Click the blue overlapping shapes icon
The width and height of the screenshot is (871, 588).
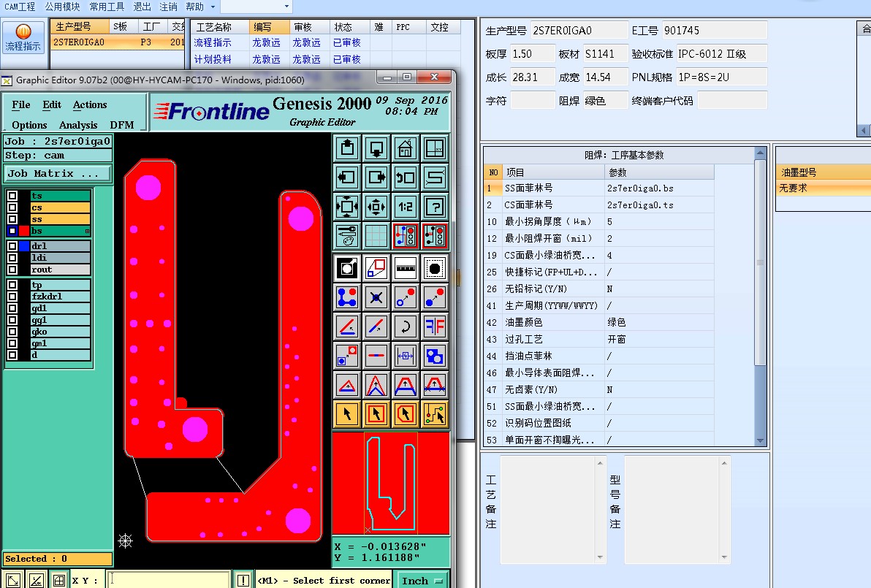(x=435, y=356)
